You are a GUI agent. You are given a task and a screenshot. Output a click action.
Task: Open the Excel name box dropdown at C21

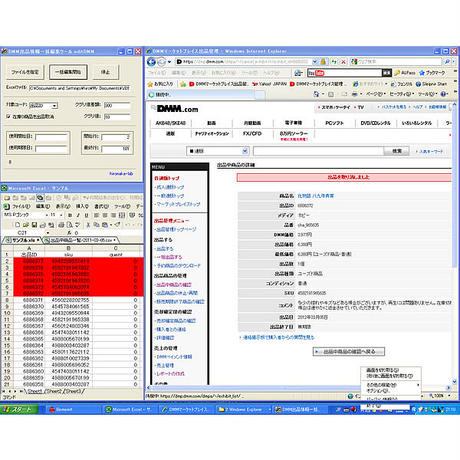pos(48,233)
